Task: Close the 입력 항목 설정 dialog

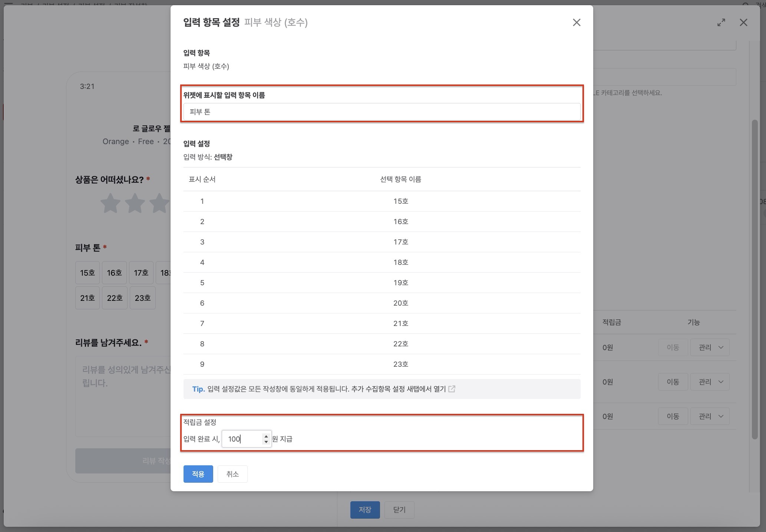Action: tap(576, 23)
